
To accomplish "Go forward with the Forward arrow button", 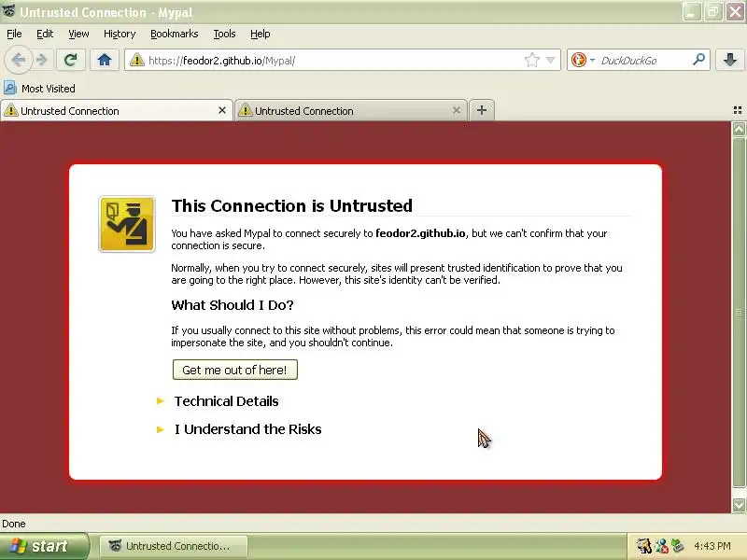I will coord(42,61).
